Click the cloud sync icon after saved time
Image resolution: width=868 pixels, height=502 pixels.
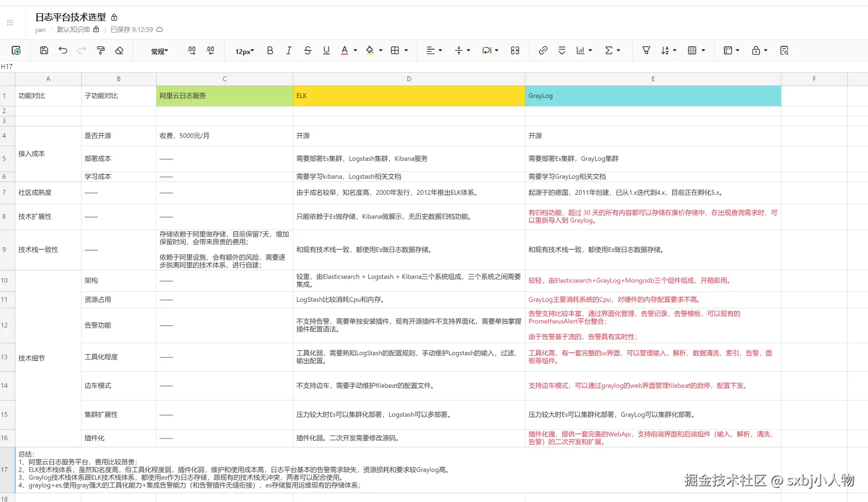tap(160, 30)
